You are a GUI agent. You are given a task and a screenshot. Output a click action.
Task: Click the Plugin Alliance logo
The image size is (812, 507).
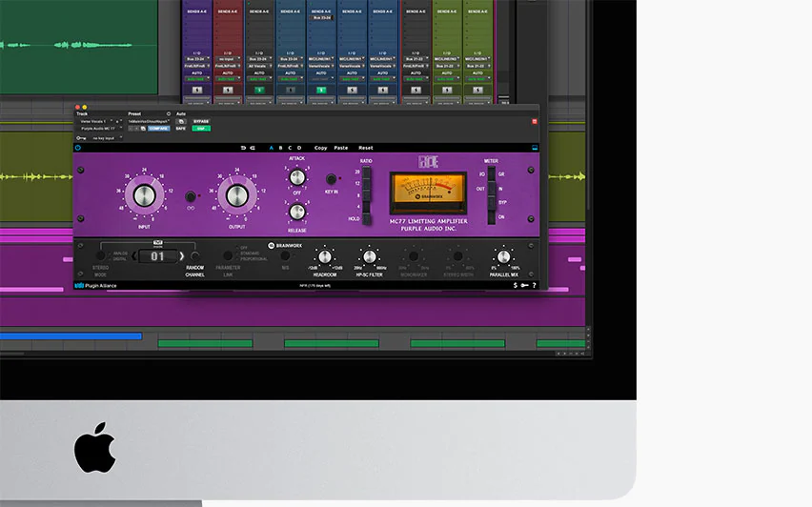point(96,285)
